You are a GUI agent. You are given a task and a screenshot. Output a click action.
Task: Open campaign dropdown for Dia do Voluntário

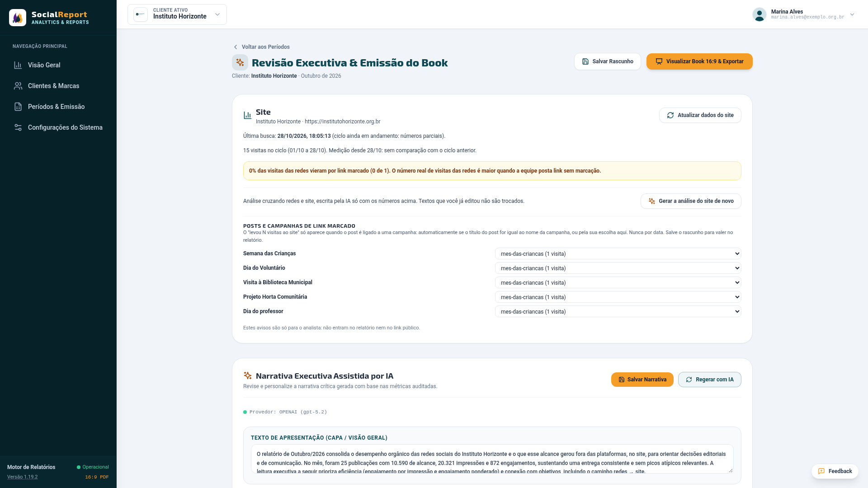(x=618, y=268)
